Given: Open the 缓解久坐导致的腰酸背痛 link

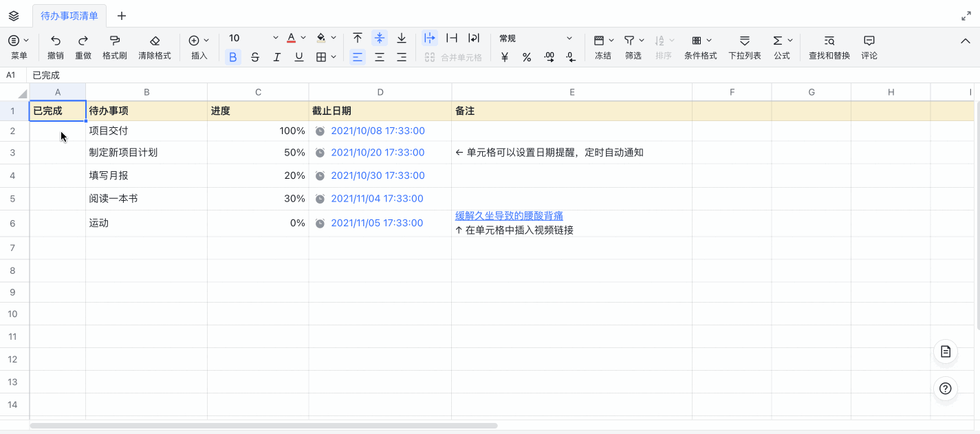Looking at the screenshot, I should point(509,216).
